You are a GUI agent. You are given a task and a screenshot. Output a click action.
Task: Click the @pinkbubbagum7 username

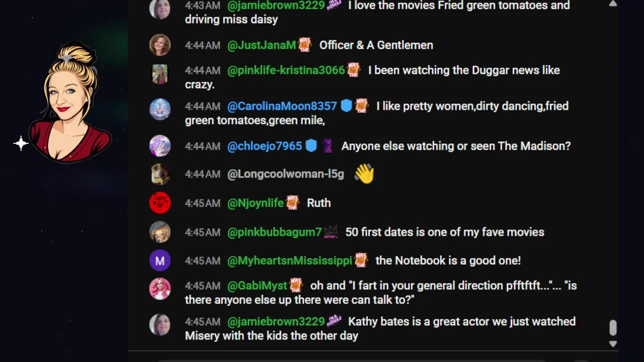[275, 232]
